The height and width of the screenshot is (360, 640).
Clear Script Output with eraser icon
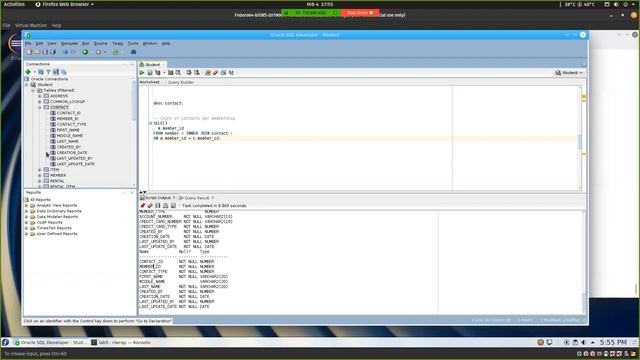click(150, 206)
